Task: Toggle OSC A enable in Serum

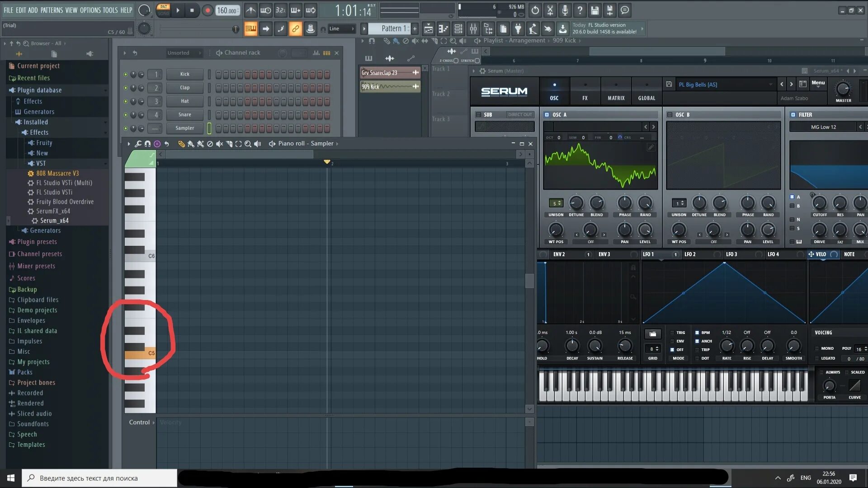Action: click(547, 114)
